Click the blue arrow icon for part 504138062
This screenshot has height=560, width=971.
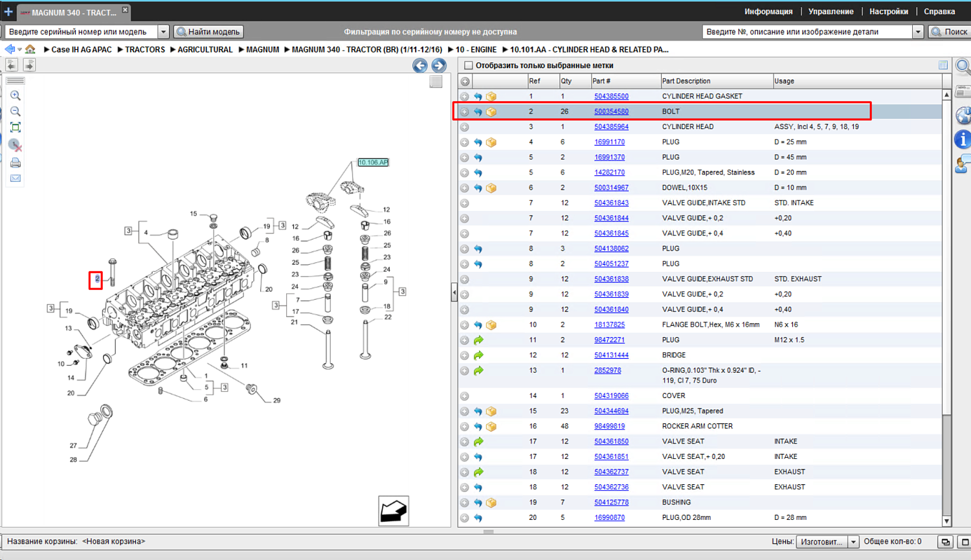478,249
